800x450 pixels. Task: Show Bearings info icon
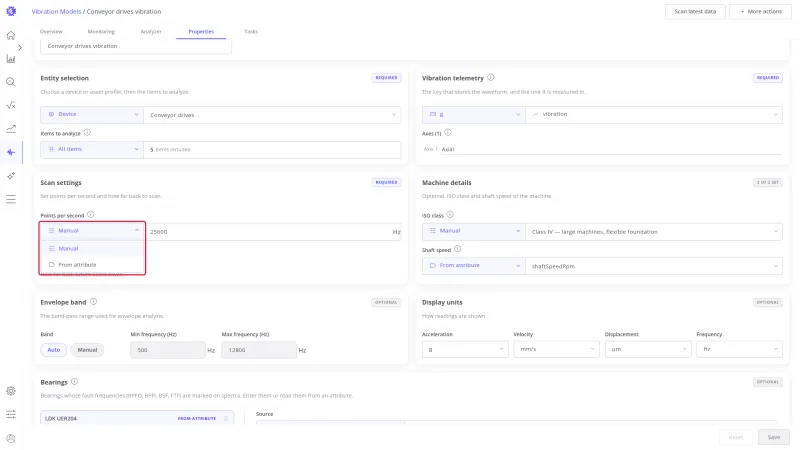[x=74, y=382]
